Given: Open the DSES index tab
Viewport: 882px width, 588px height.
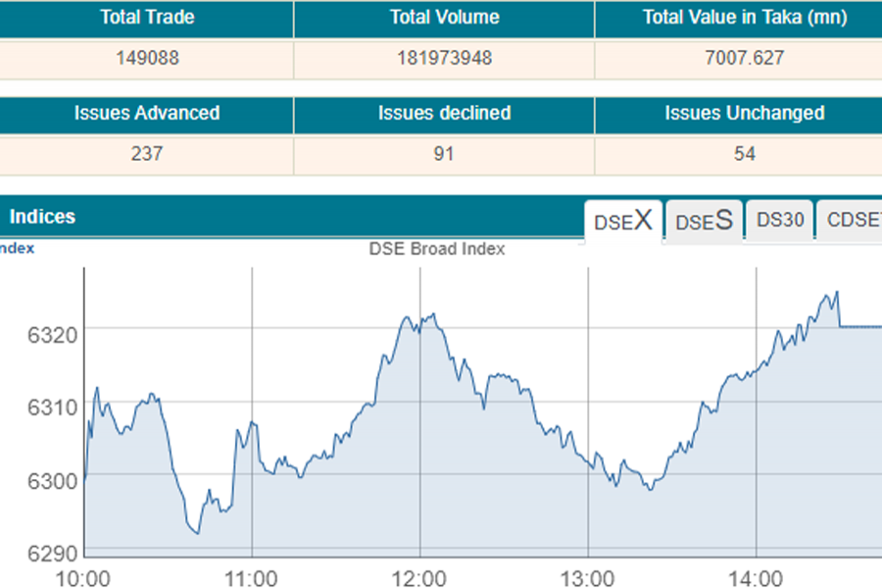Looking at the screenshot, I should (704, 220).
